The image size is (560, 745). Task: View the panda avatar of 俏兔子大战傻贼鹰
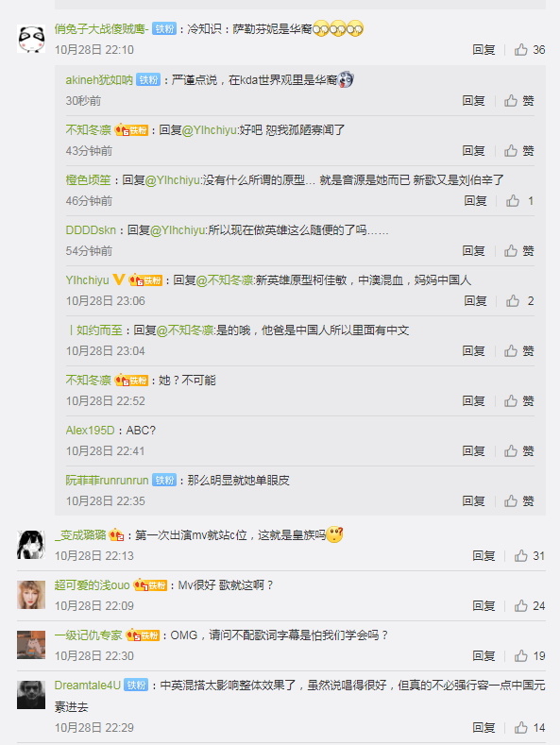tap(31, 40)
